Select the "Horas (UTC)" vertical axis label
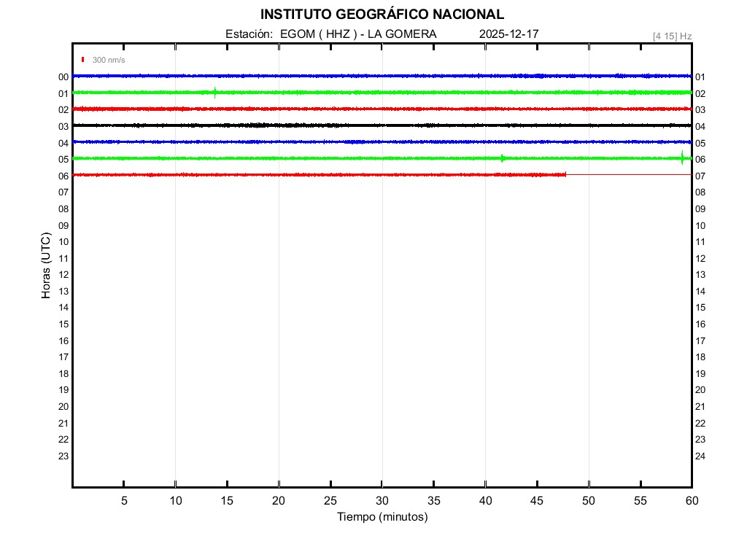The image size is (747, 560). point(46,265)
